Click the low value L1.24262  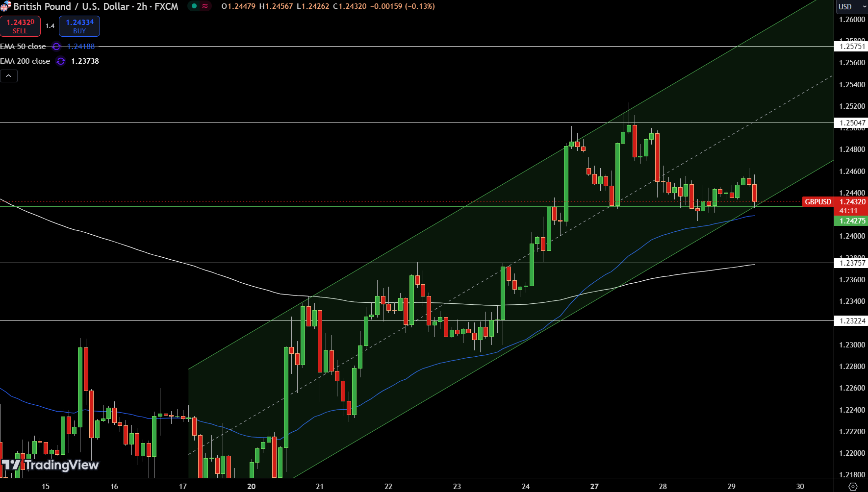click(x=313, y=6)
